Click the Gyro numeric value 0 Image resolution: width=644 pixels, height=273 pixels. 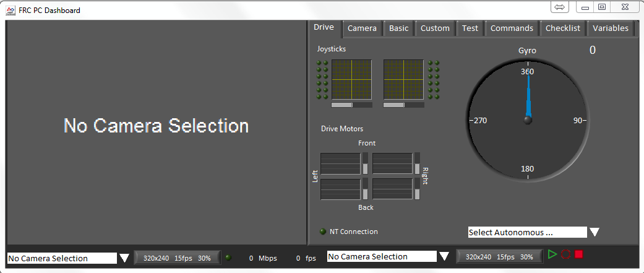click(592, 50)
